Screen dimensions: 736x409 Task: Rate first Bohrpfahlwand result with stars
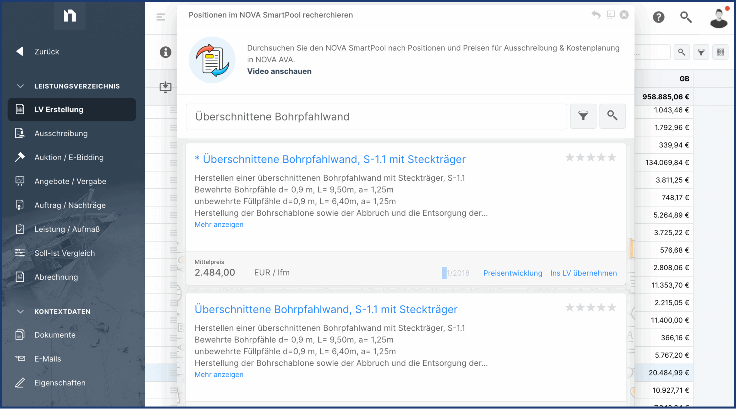[590, 158]
